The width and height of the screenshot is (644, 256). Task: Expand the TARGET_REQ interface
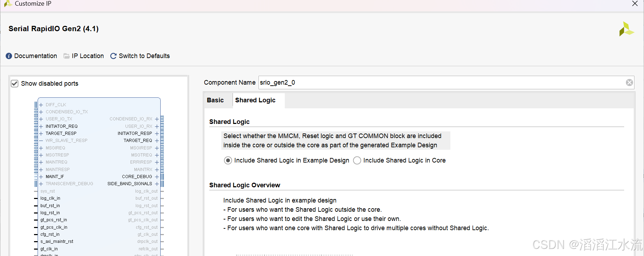tap(157, 141)
